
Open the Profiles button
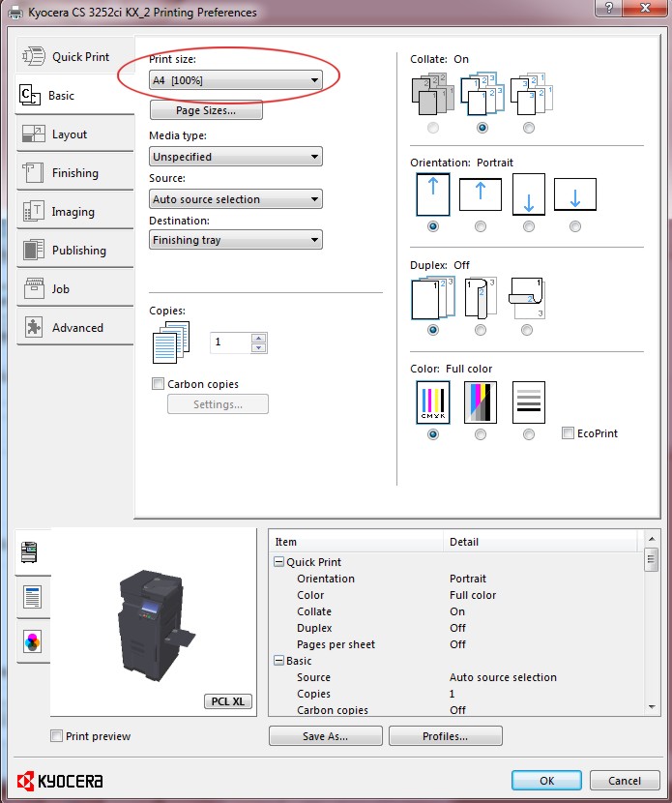pos(446,736)
